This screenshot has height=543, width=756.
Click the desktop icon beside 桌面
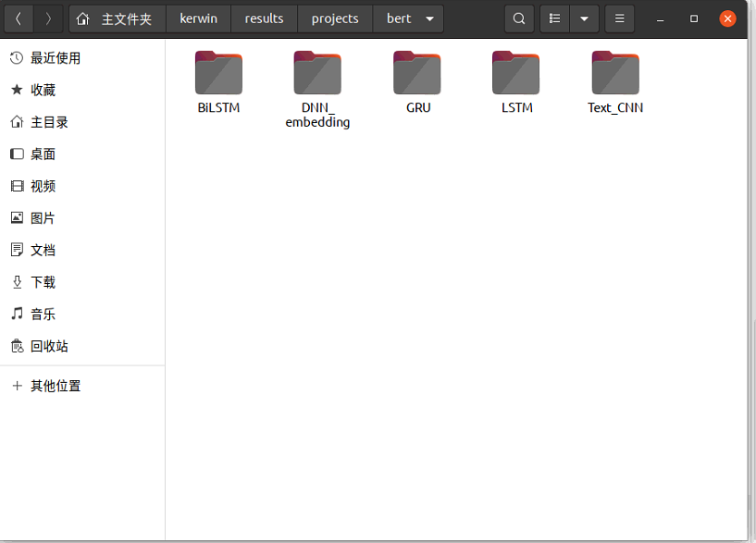(17, 154)
